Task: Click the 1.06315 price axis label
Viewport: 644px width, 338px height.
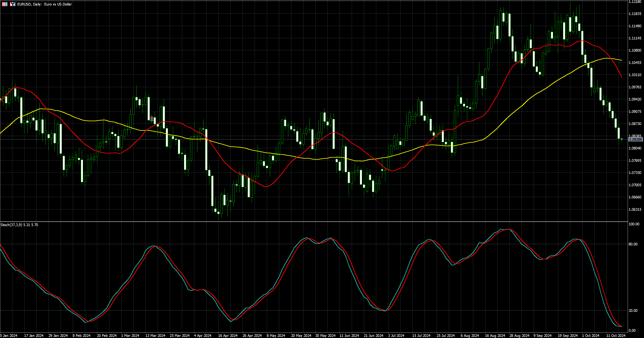Action: 635,209
